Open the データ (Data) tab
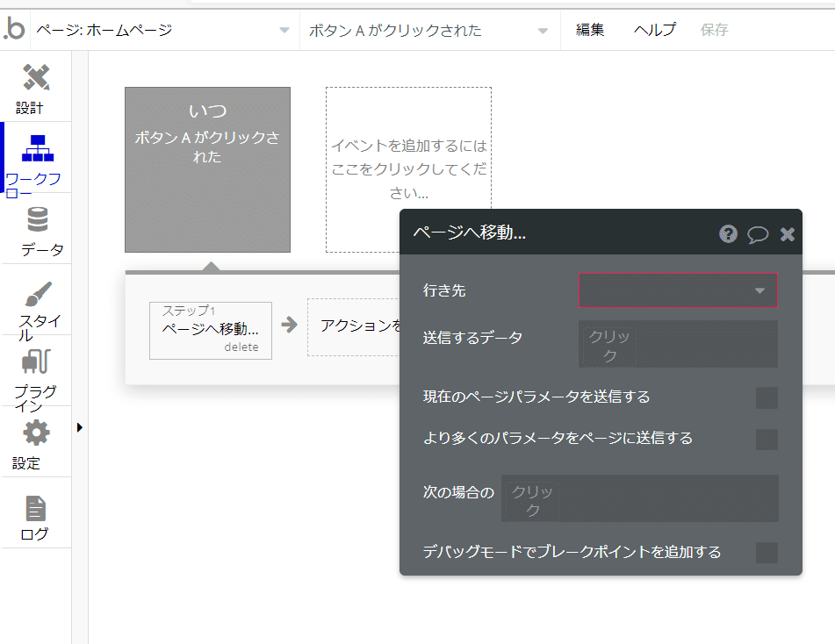The image size is (835, 644). tap(37, 229)
